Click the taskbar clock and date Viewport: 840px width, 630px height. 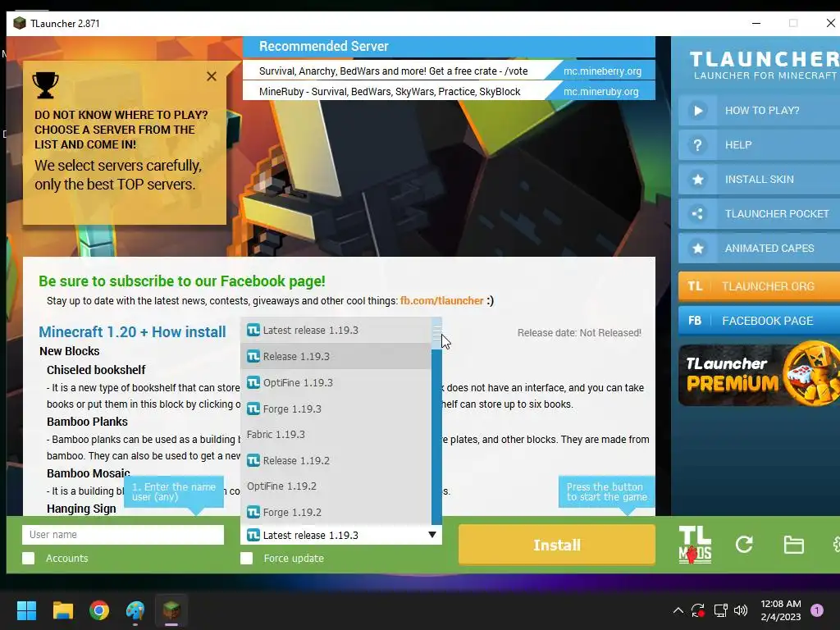[781, 610]
